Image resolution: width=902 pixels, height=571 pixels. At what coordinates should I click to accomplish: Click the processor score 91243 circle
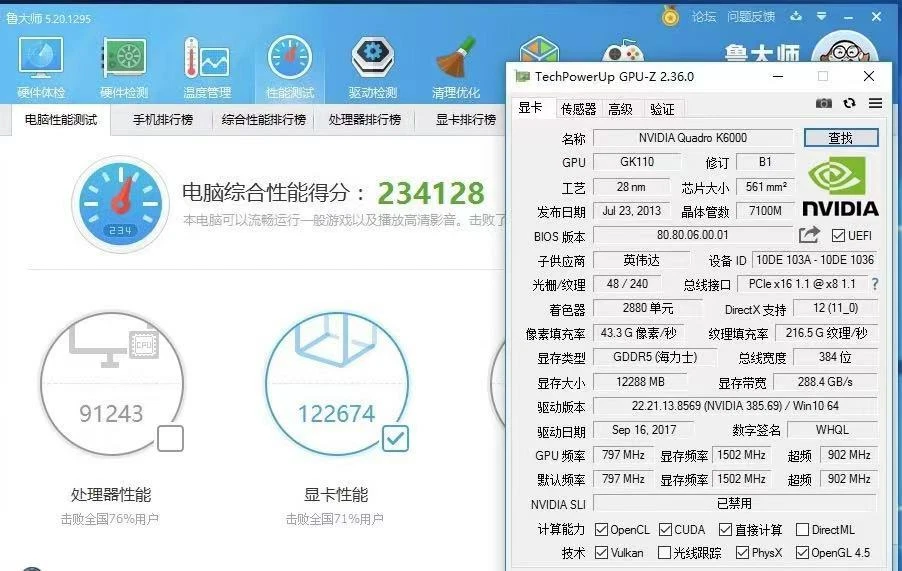[112, 384]
